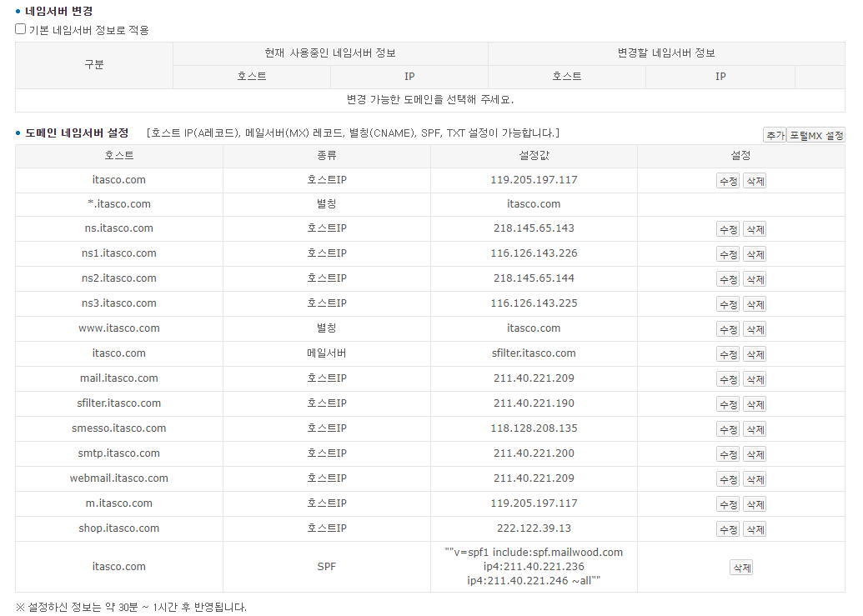Delete the SPF record for itasco.com
863x616 pixels.
[741, 568]
